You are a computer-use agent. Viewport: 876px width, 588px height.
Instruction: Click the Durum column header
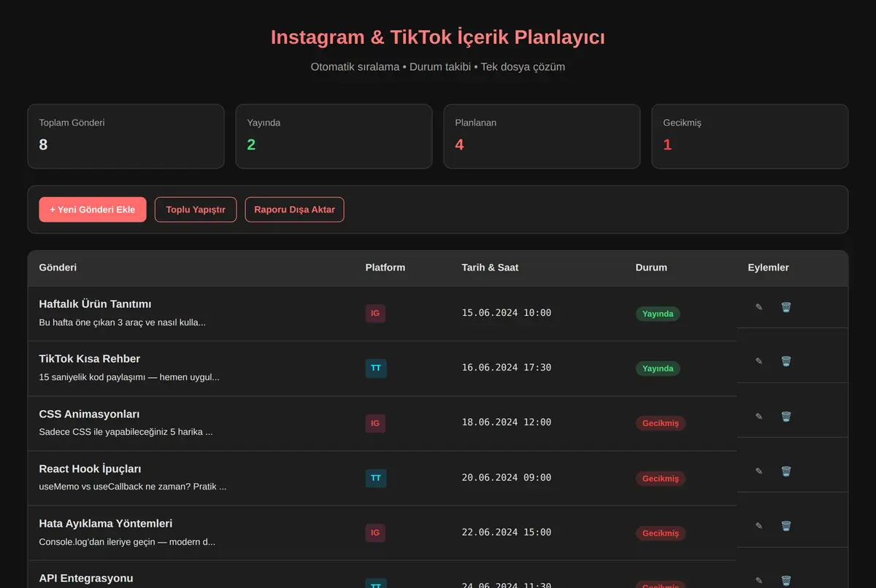651,268
